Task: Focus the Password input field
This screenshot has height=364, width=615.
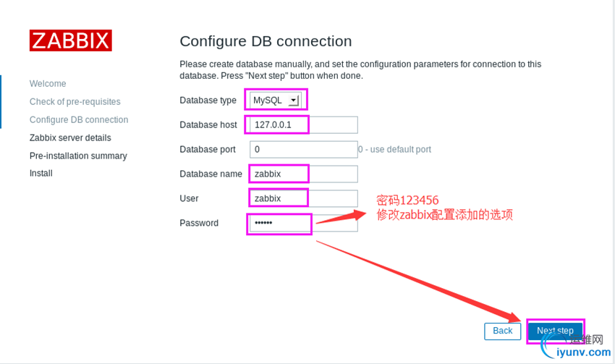Action: [304, 223]
